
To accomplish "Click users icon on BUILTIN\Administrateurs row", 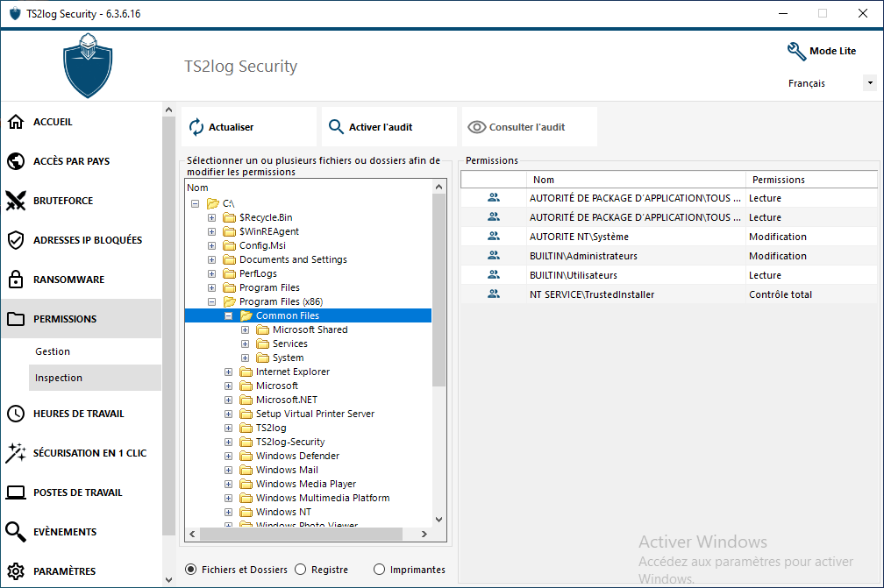I will click(x=494, y=255).
